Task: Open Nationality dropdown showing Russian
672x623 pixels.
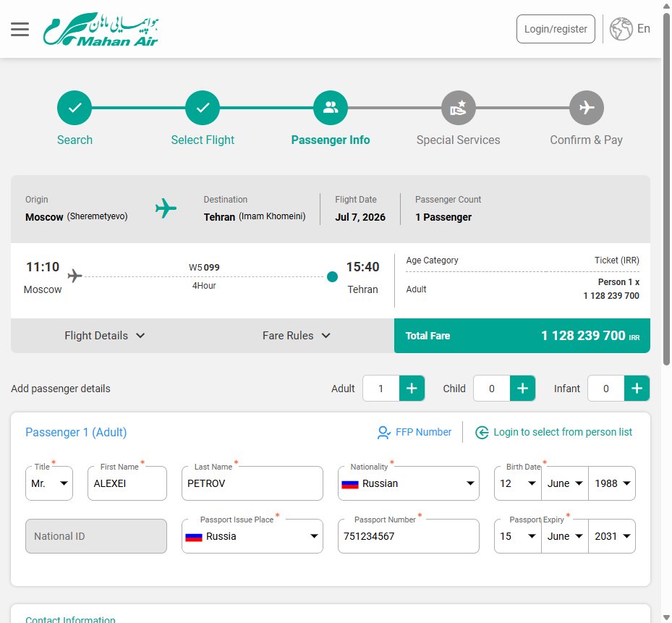Action: (x=409, y=483)
